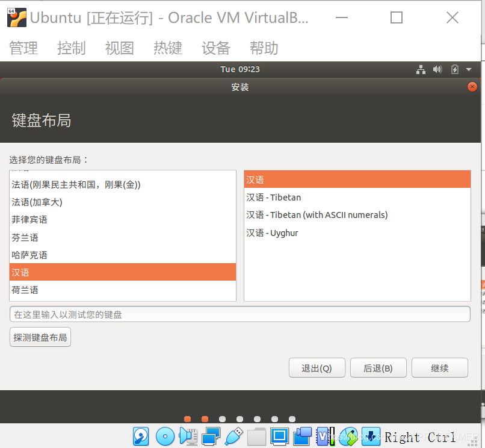Click the VirtualBox hard disk activity icon
Screen dimensions: 485x448
[141, 437]
